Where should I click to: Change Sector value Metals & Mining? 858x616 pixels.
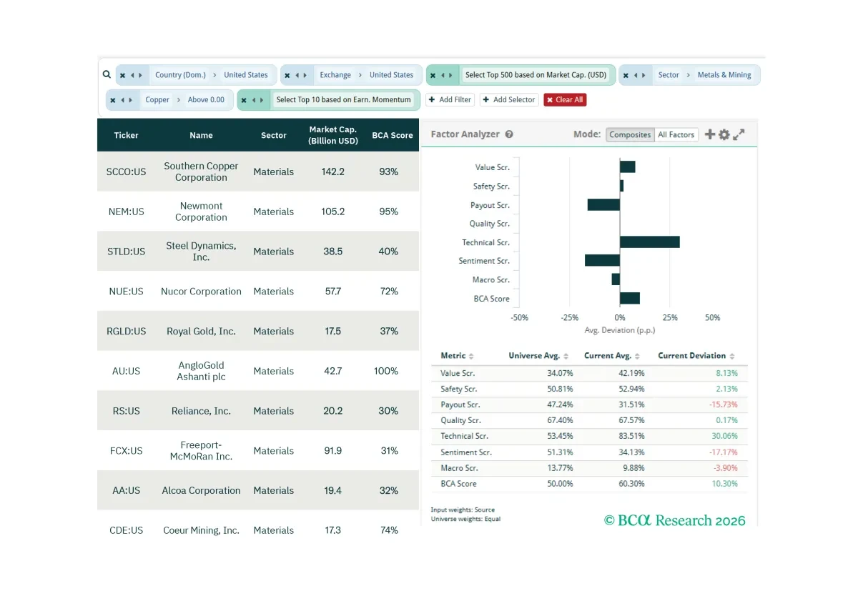(x=724, y=75)
